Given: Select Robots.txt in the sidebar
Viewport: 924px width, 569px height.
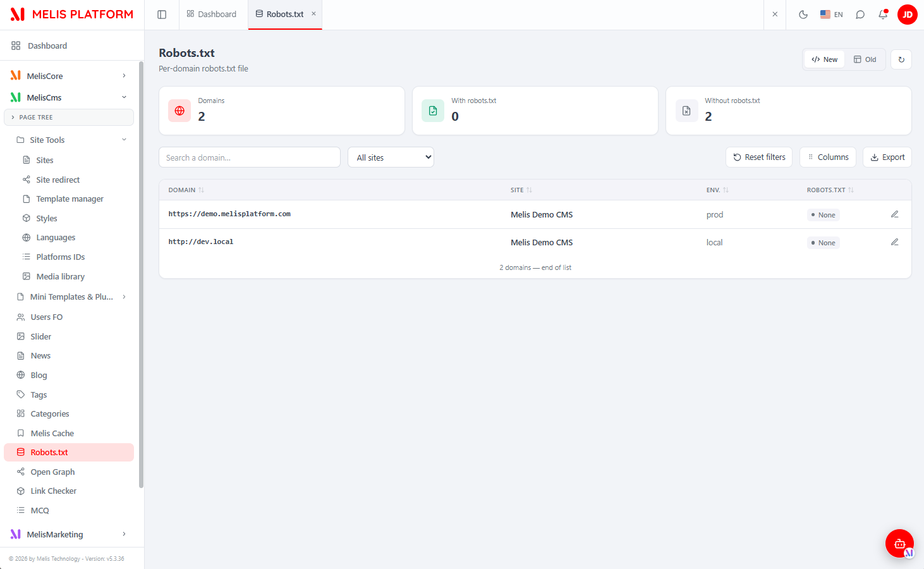Looking at the screenshot, I should pyautogui.click(x=68, y=452).
